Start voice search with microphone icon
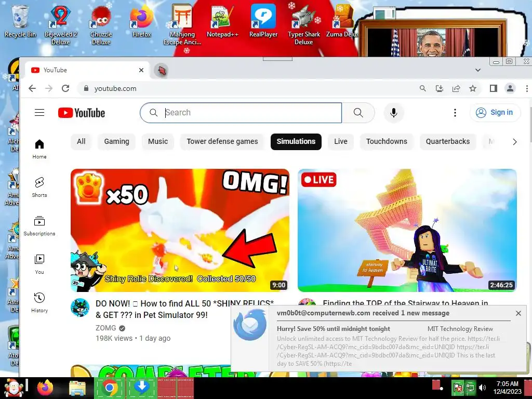 [x=394, y=113]
